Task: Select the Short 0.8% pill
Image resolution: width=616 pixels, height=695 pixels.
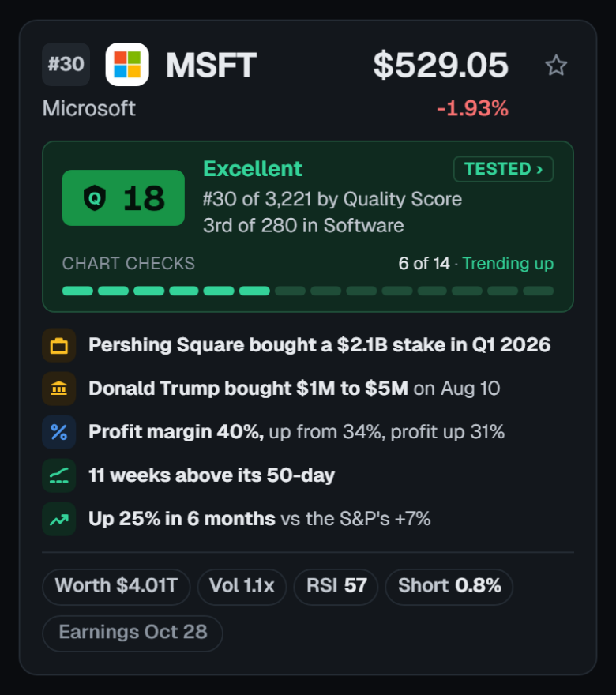Action: [x=449, y=586]
